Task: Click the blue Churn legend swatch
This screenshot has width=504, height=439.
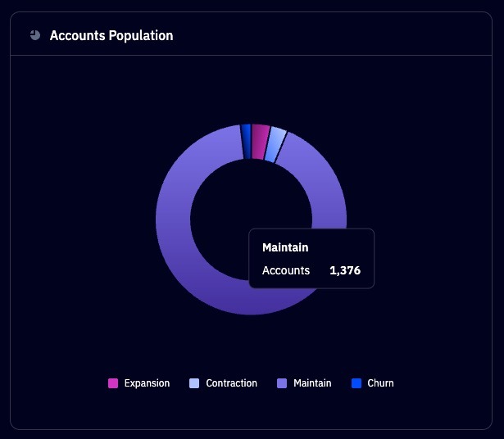Action: 356,383
